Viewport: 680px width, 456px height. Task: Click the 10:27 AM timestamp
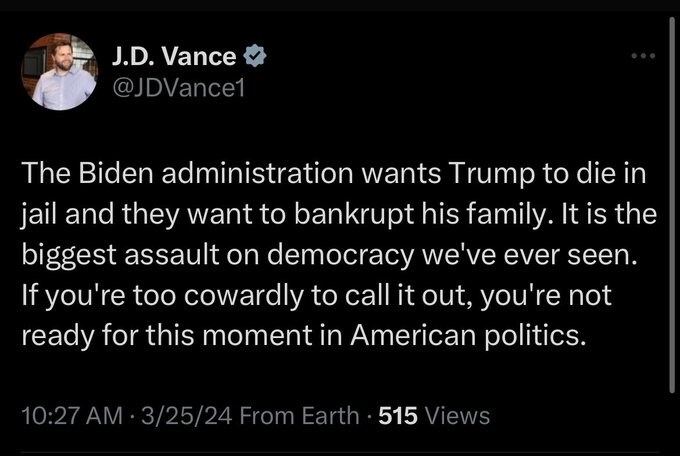pyautogui.click(x=67, y=414)
